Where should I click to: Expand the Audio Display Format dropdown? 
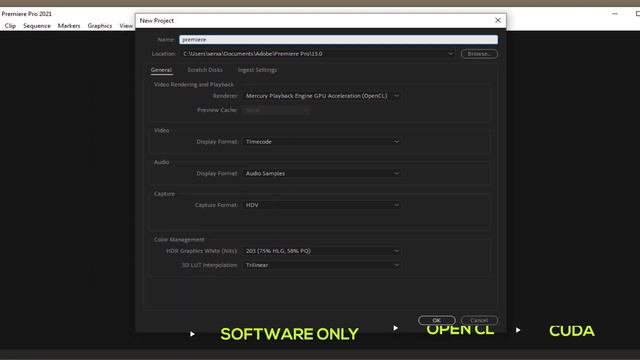pos(322,173)
